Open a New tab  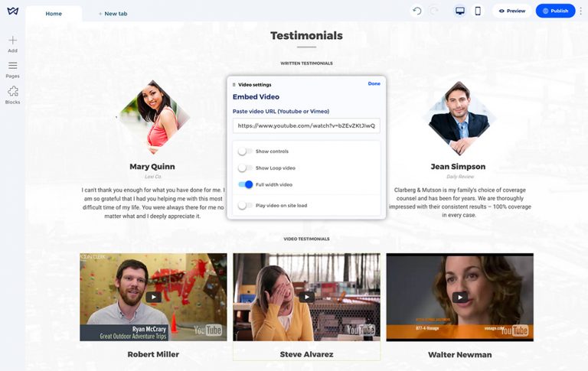point(113,14)
